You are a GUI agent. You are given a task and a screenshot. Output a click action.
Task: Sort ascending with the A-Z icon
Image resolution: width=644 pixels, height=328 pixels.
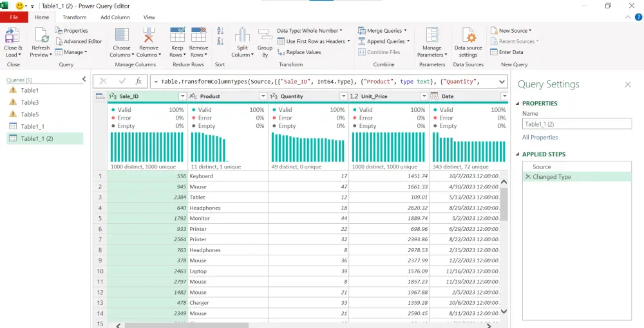[x=220, y=30]
